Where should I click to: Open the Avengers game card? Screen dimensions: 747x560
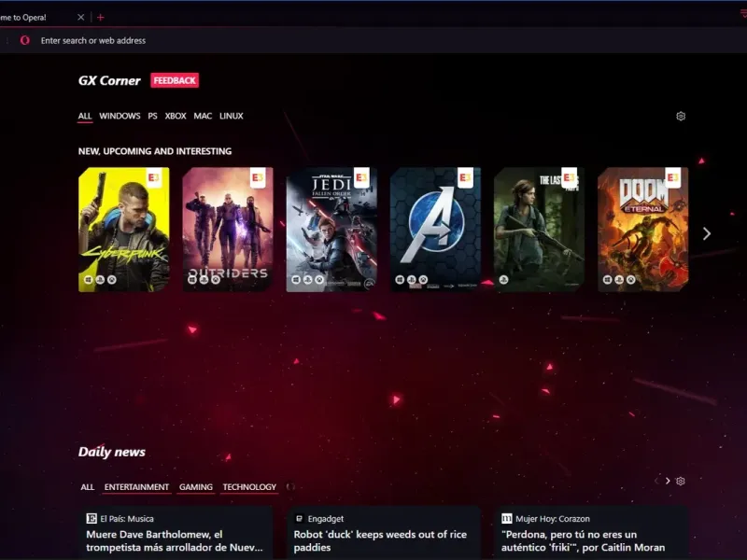(x=435, y=230)
